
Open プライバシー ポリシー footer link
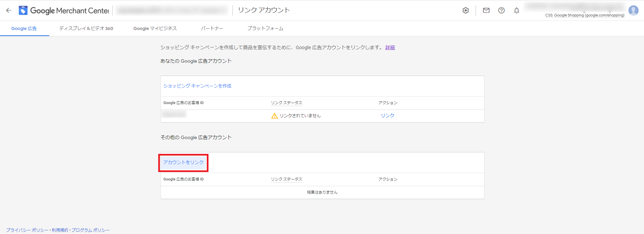pyautogui.click(x=27, y=230)
